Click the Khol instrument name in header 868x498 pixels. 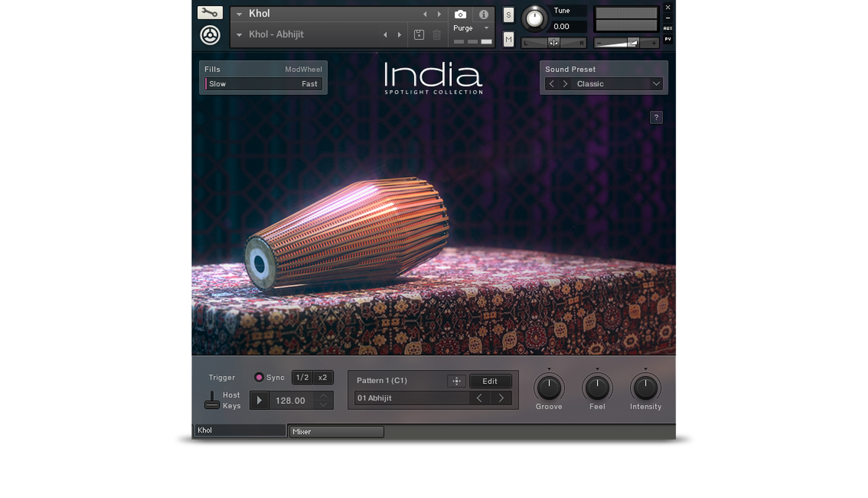tap(259, 14)
